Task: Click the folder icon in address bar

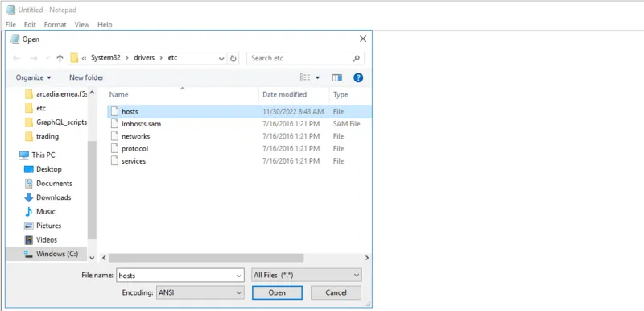Action: click(74, 58)
